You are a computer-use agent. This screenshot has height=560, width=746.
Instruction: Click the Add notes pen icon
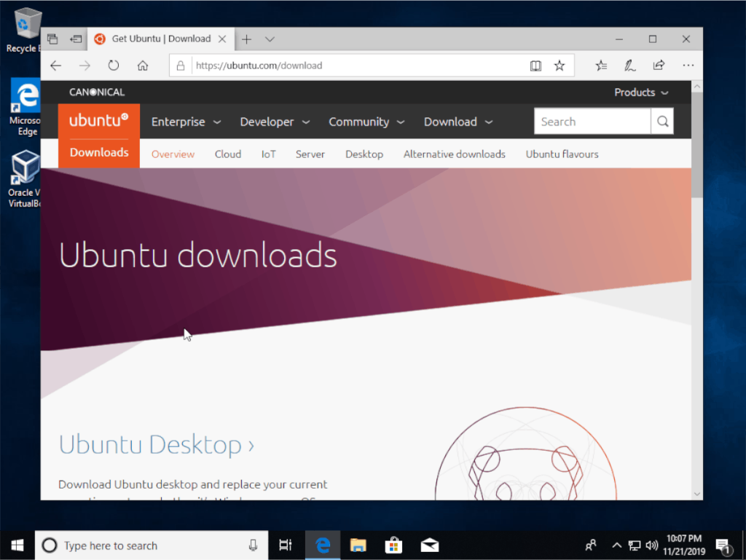(629, 65)
